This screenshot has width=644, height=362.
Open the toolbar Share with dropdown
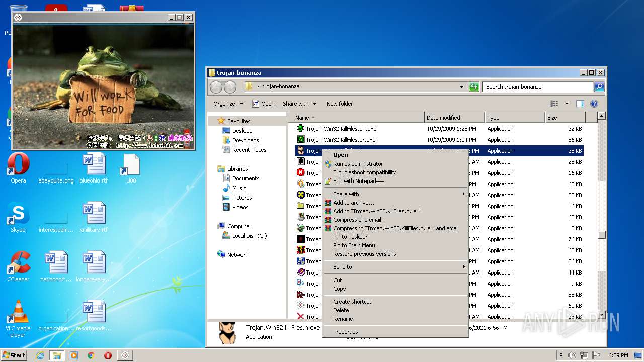point(299,104)
